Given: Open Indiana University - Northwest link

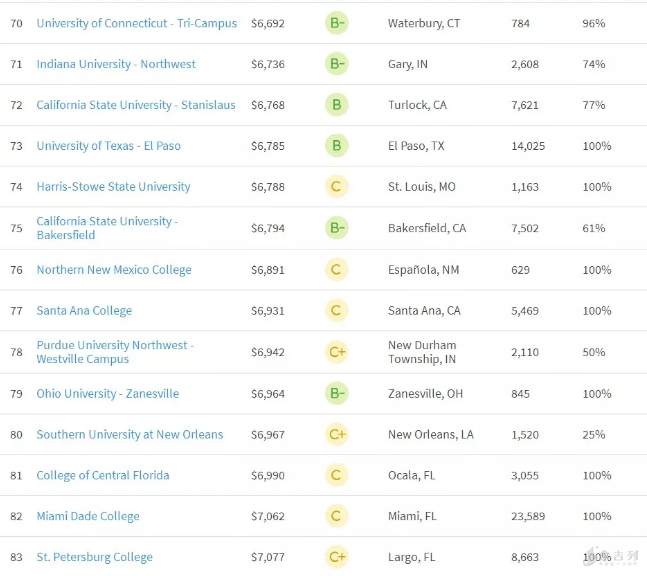Looking at the screenshot, I should pos(116,64).
